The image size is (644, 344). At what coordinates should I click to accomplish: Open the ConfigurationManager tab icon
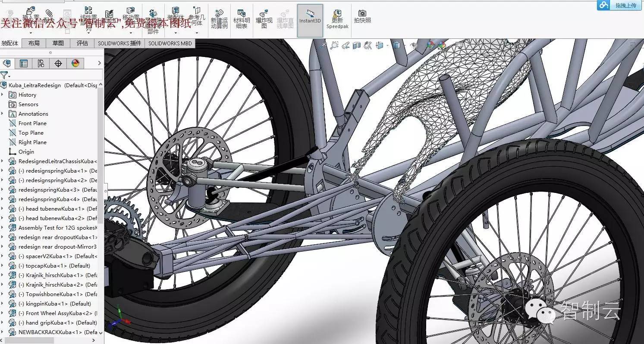[41, 63]
